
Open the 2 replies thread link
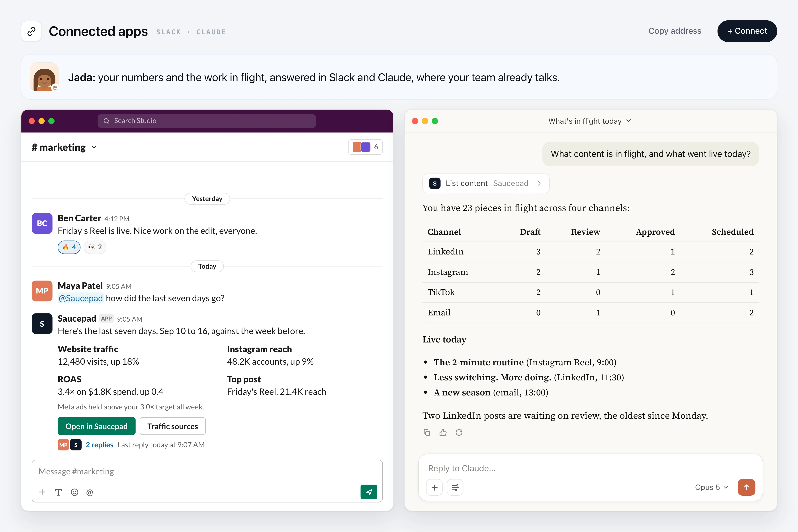[x=99, y=444]
